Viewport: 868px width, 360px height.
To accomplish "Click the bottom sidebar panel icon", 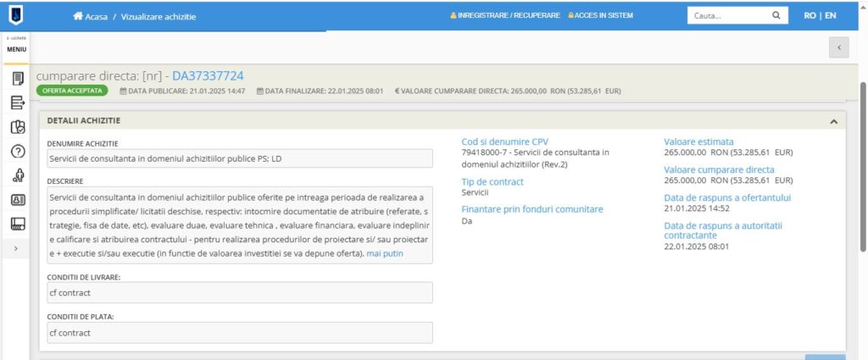I will point(18,224).
